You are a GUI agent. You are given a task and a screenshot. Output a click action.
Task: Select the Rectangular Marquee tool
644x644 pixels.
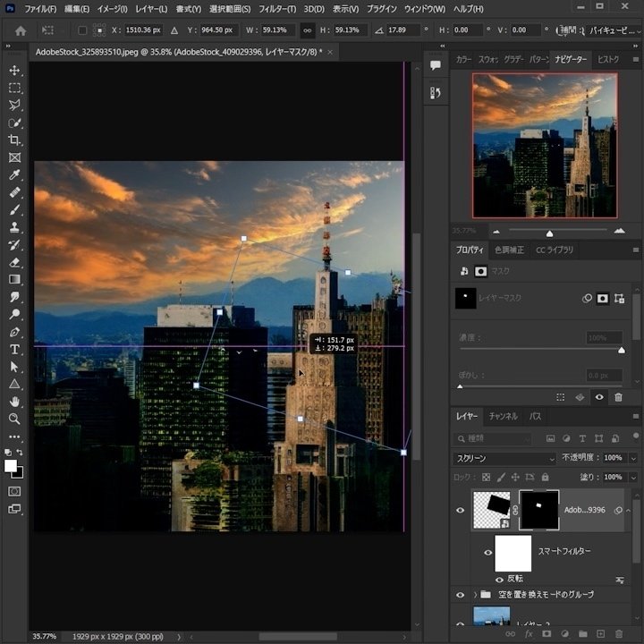pos(14,88)
